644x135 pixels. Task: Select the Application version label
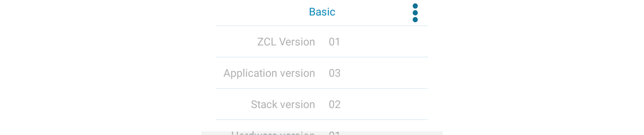(x=269, y=73)
